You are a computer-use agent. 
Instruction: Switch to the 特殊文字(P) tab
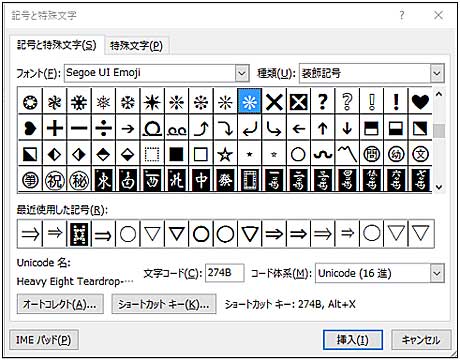pos(136,45)
